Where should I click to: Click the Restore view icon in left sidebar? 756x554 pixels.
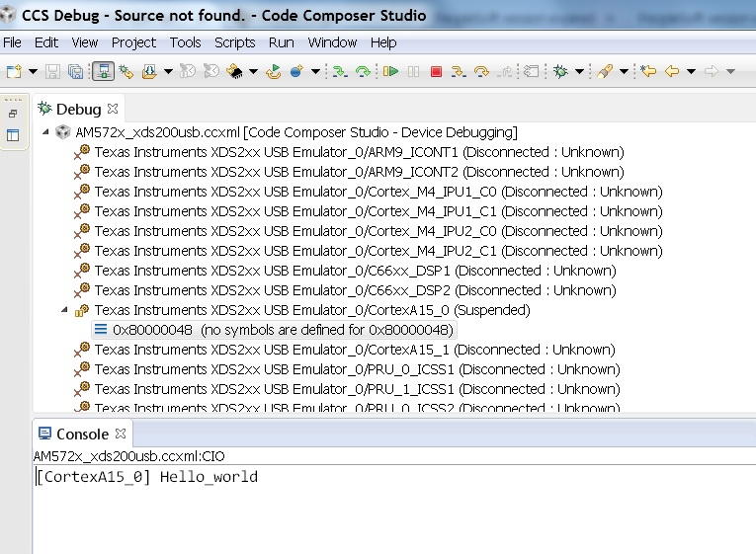pos(14,114)
